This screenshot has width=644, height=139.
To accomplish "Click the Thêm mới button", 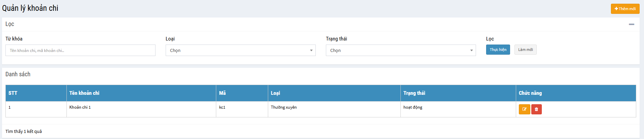I will pos(625,9).
